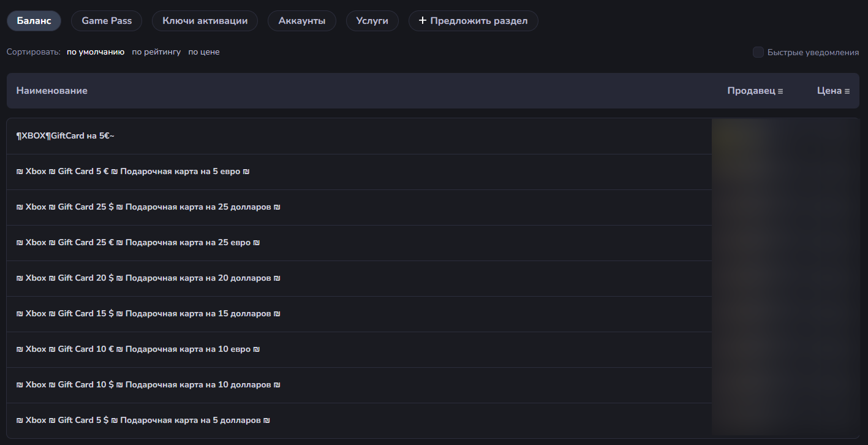Screen dimensions: 868x445
Task: Open Xbox Gift Card 10 $ listing
Action: [433, 385]
